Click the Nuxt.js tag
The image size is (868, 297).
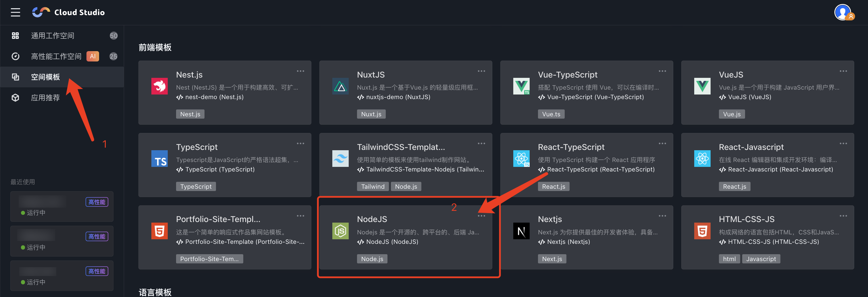pos(371,114)
